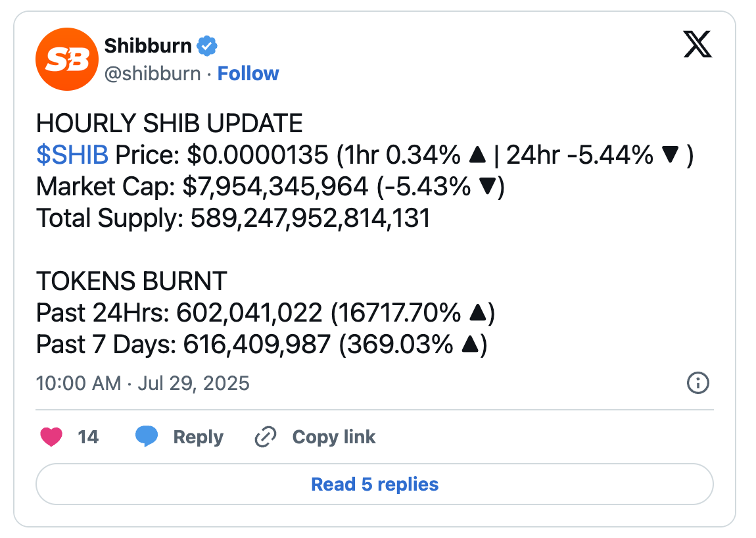Open the Shibburn SB profile avatar
The width and height of the screenshot is (756, 538).
coord(67,59)
